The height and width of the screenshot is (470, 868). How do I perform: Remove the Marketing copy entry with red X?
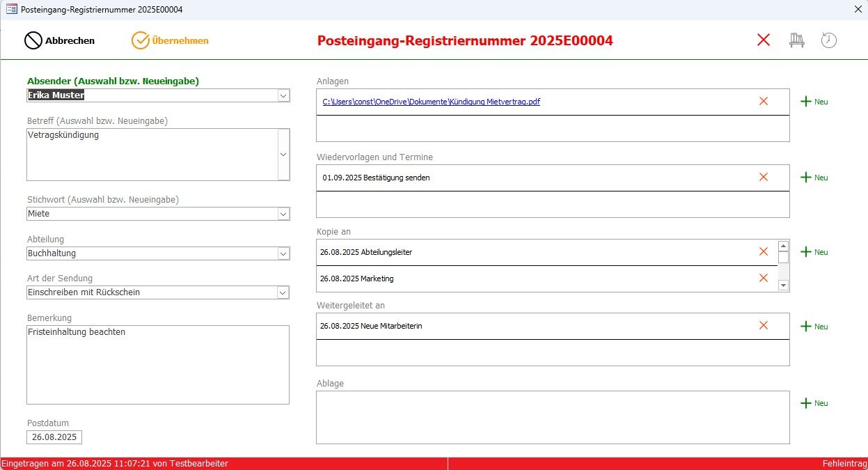764,278
